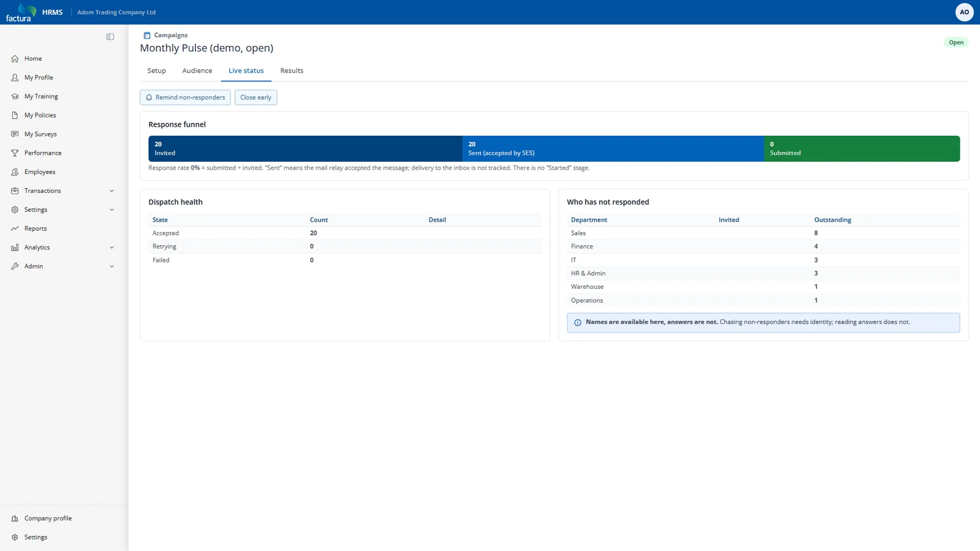Click Remind non-responders button

186,97
